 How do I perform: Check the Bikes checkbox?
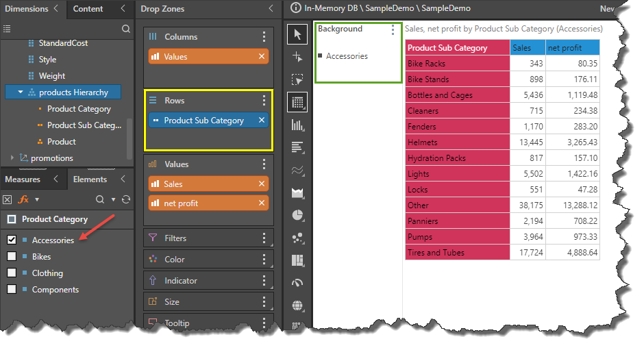coord(12,257)
